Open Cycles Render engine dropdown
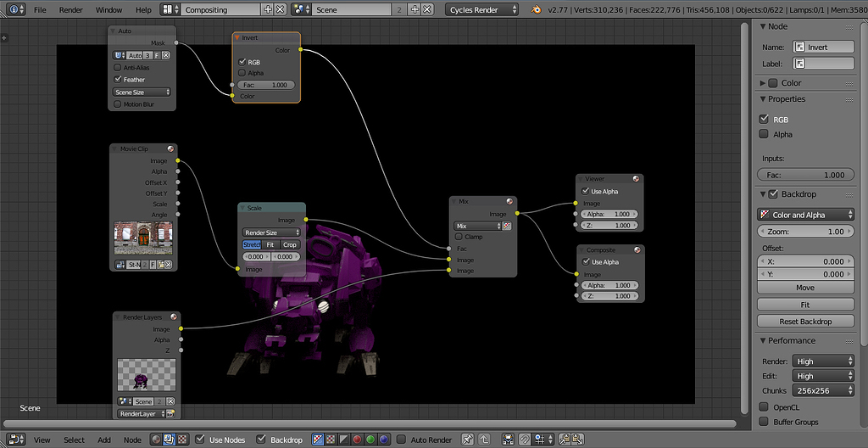 [482, 9]
